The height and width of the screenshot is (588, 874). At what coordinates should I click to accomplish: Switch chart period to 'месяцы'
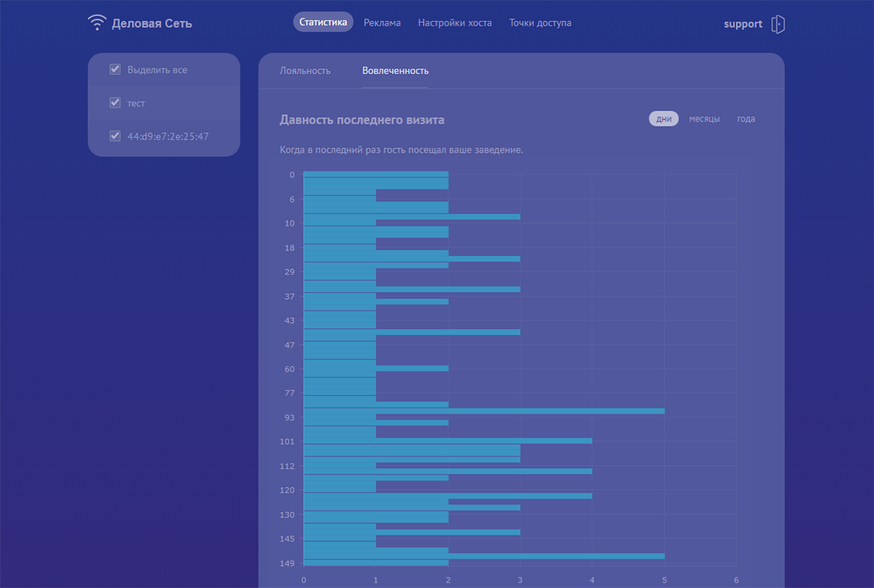point(704,119)
